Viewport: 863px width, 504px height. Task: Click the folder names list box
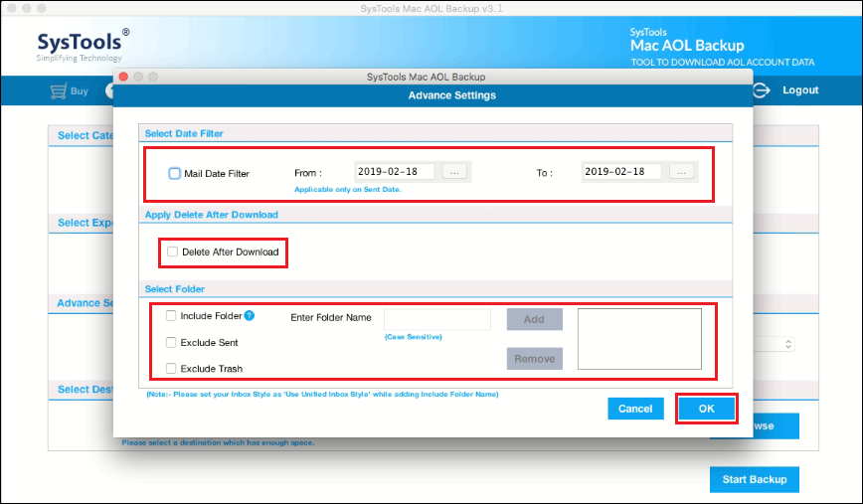click(639, 339)
